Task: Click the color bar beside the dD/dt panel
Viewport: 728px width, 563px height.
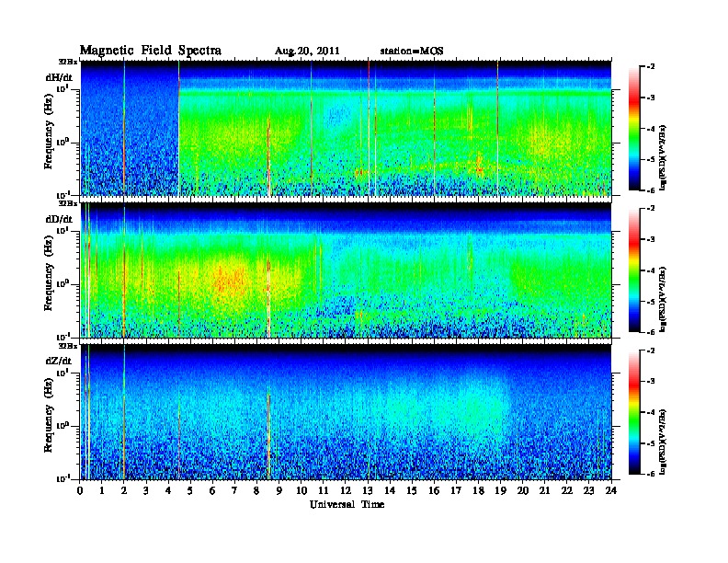Action: pyautogui.click(x=634, y=270)
